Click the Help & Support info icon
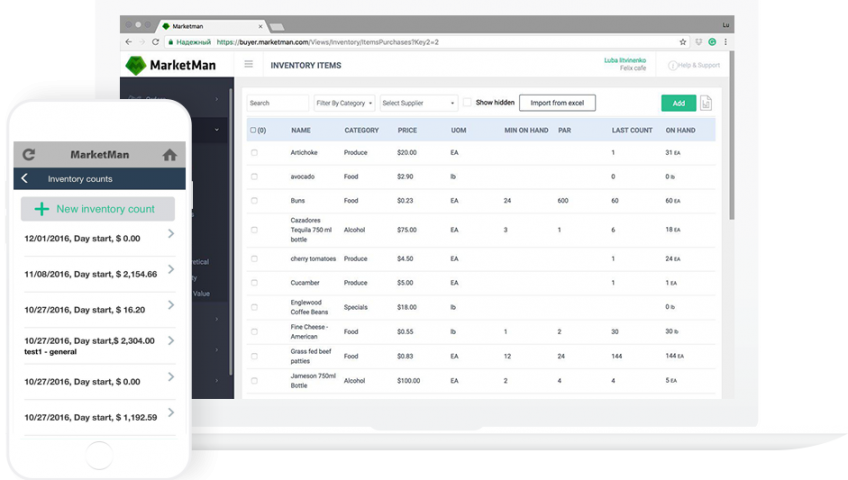Screen dimensions: 848x480 point(672,65)
